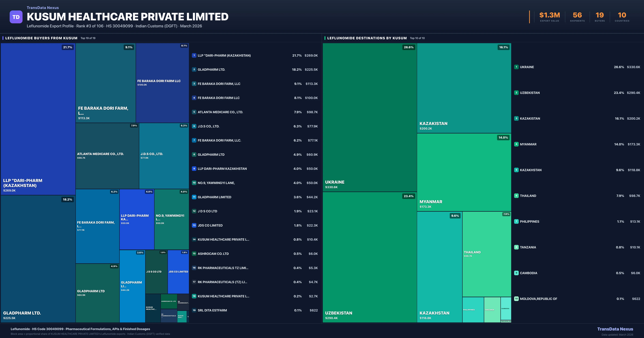Click rank badge 10 beside MOLDOVA,REPUBLIC OF

coord(516,299)
